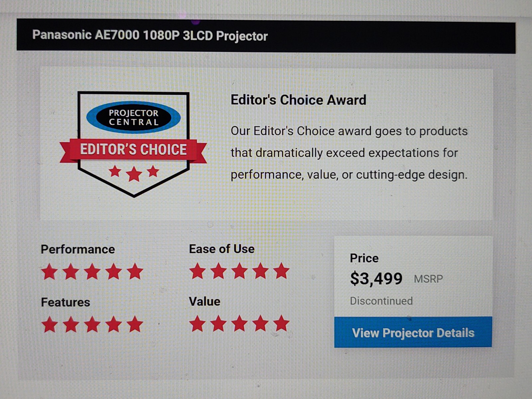The height and width of the screenshot is (399, 532).
Task: Select the first Features star
Action: click(50, 324)
